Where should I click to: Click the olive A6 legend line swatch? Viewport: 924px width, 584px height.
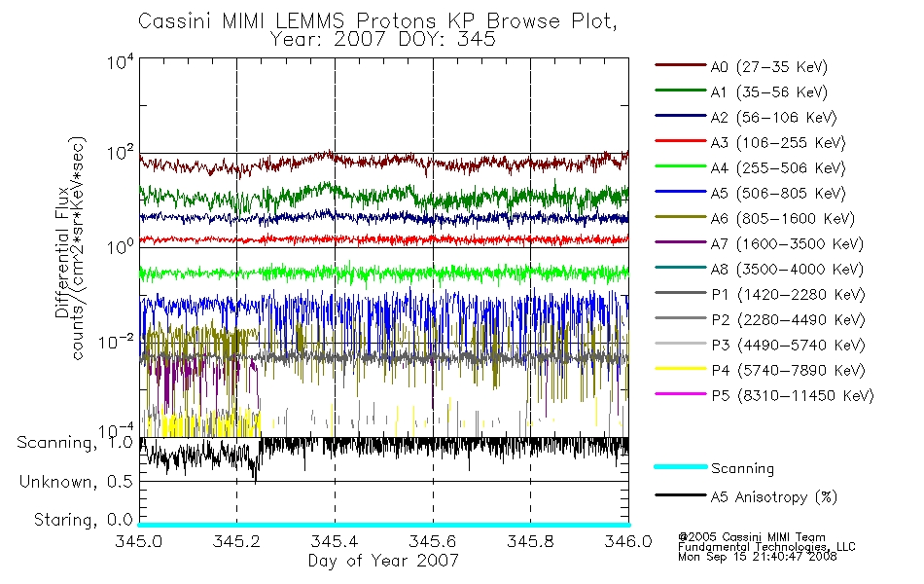[681, 216]
